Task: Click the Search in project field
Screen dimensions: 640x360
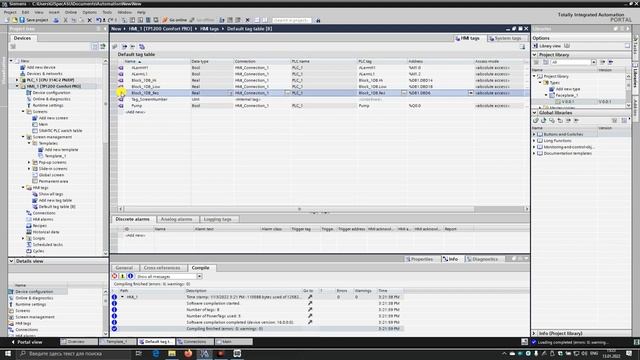Action: tap(291, 20)
